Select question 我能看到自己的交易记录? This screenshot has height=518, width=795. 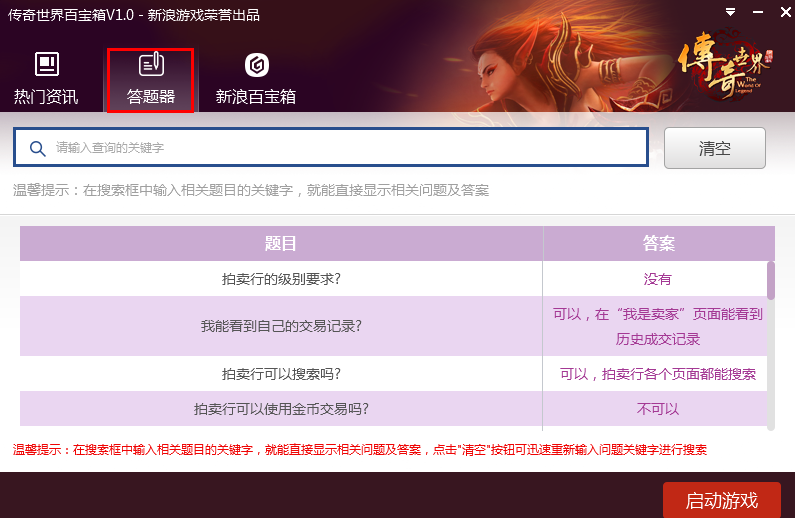[x=281, y=326]
